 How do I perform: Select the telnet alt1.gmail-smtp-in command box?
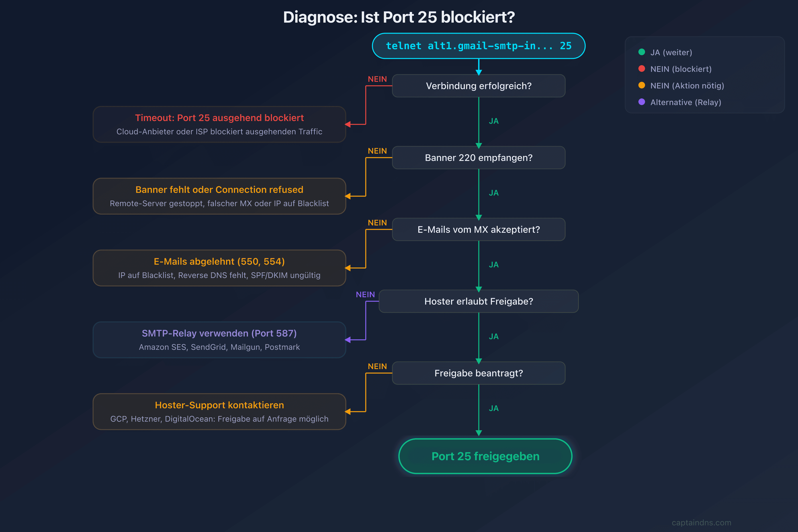(x=478, y=46)
